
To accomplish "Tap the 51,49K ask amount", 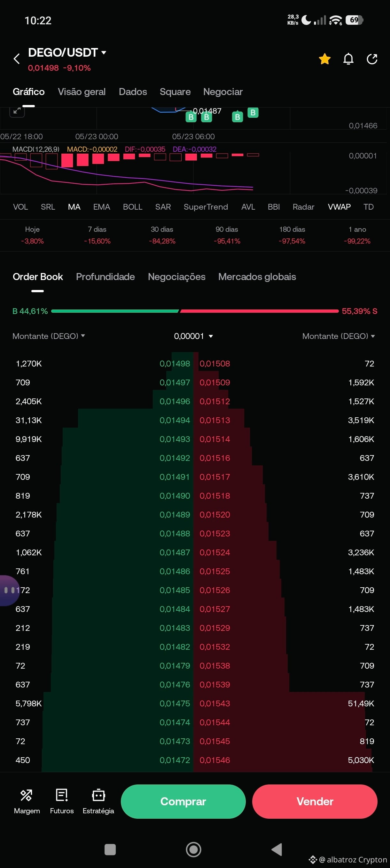I will [x=361, y=703].
